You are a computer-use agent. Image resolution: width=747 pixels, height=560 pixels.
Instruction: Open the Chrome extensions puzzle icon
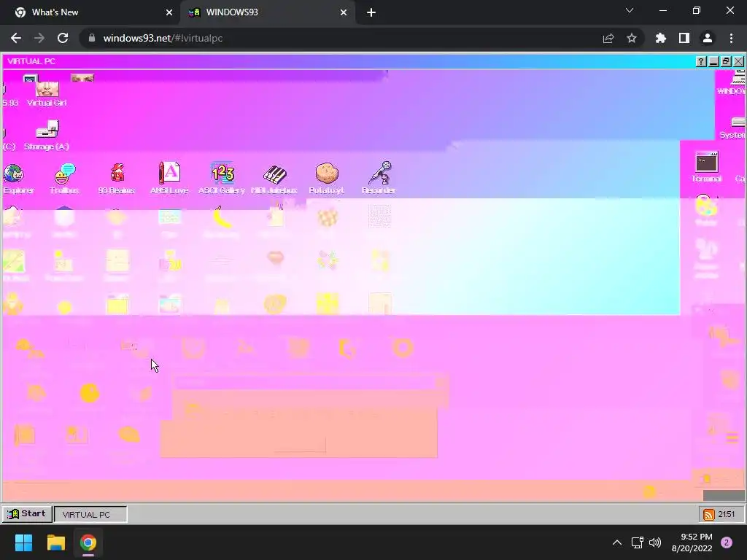(x=661, y=38)
